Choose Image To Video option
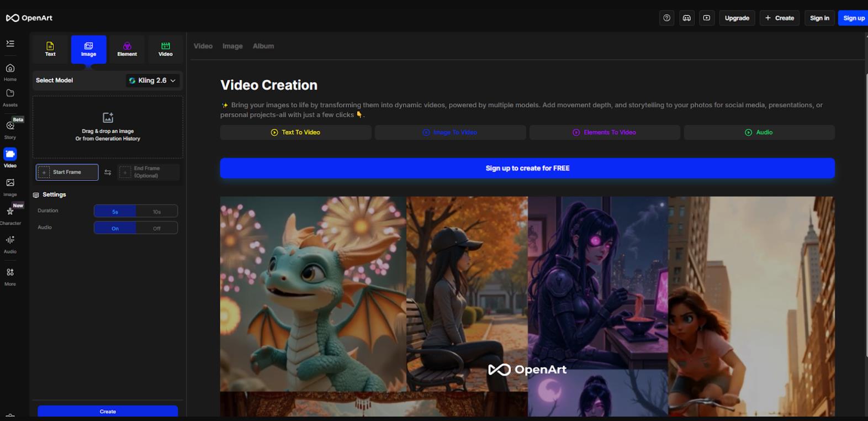Image resolution: width=868 pixels, height=421 pixels. pos(450,133)
